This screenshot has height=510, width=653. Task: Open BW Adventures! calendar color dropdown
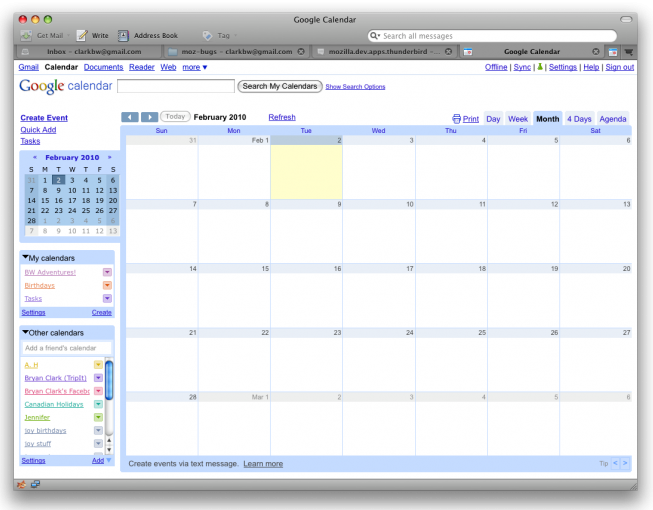tap(107, 272)
